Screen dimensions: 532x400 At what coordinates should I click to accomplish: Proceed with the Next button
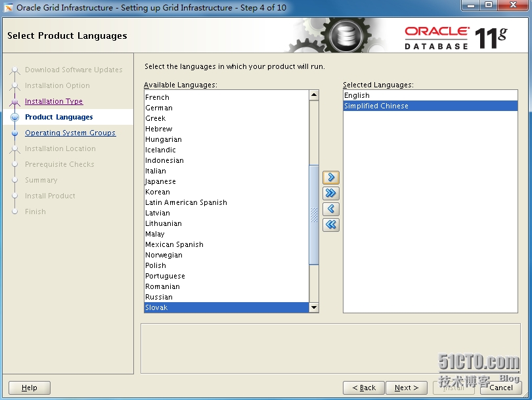407,388
